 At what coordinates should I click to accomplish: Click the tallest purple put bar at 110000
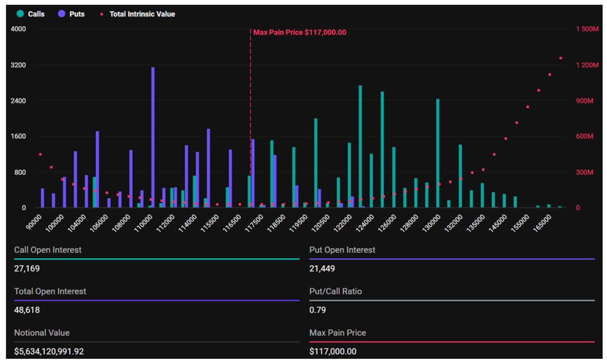click(x=153, y=137)
